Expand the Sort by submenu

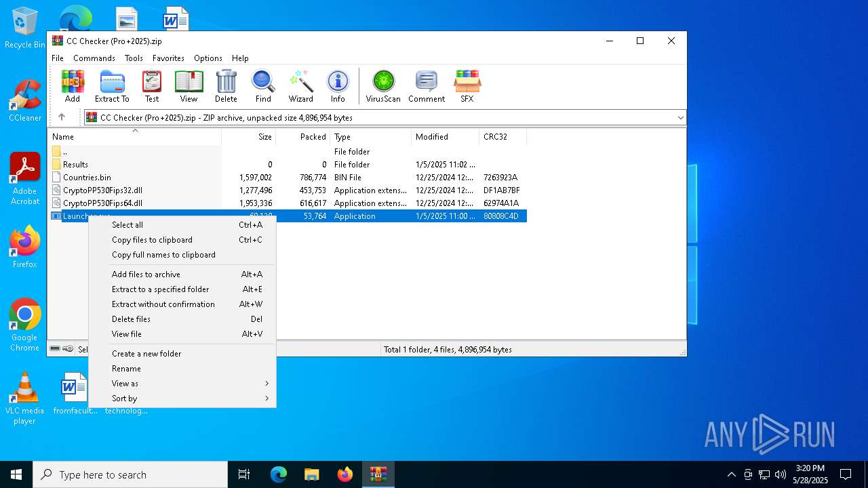click(182, 399)
